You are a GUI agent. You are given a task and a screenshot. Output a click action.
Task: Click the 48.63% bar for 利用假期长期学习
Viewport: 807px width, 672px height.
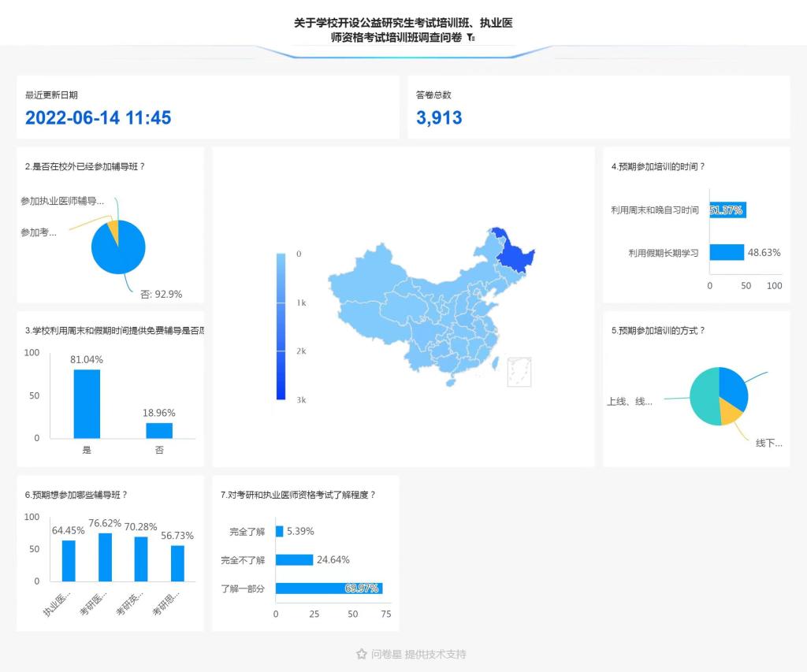coord(726,252)
